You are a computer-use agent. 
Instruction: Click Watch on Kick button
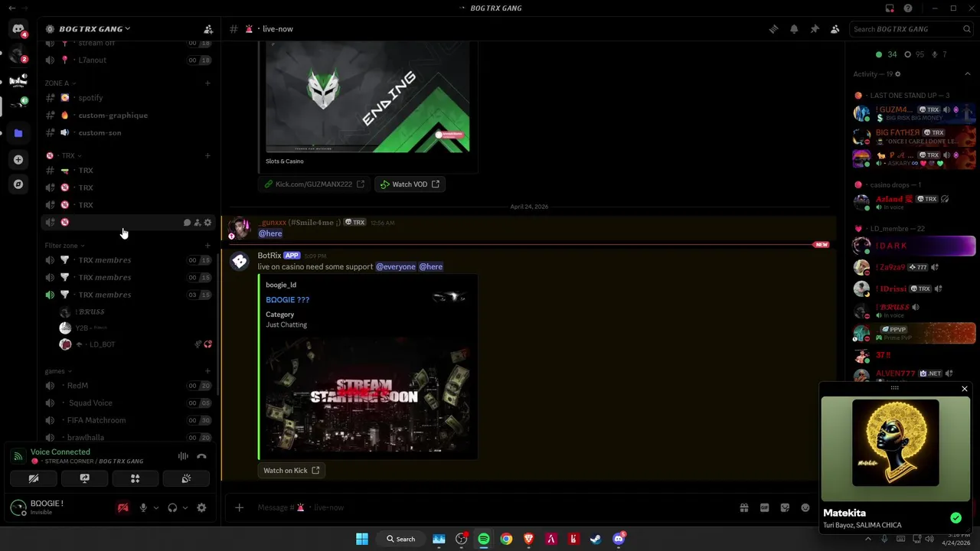pos(291,471)
